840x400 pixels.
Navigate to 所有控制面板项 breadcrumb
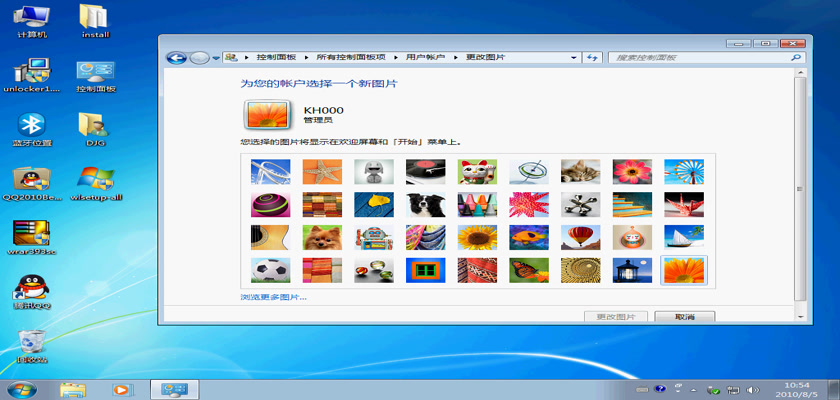click(x=351, y=58)
